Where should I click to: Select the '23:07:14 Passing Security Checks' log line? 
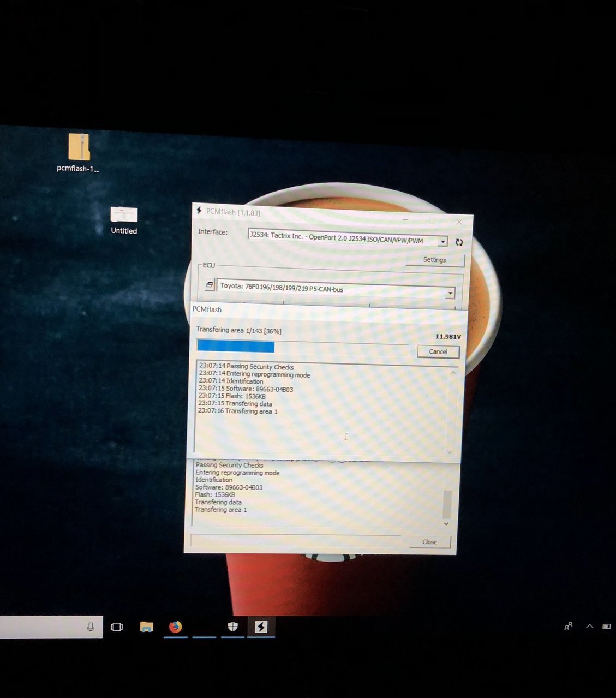[x=246, y=367]
